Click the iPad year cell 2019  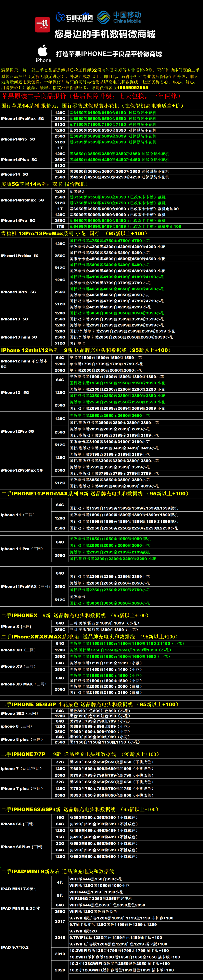coord(60,954)
